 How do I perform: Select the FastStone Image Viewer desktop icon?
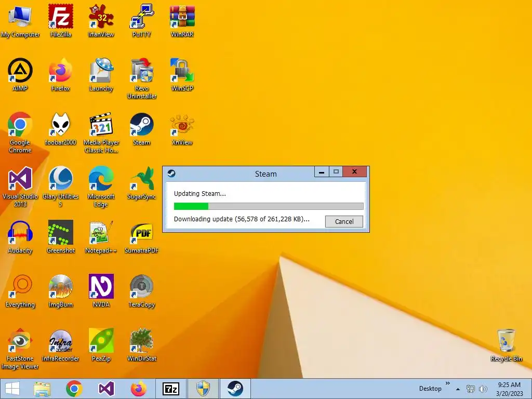tap(20, 349)
